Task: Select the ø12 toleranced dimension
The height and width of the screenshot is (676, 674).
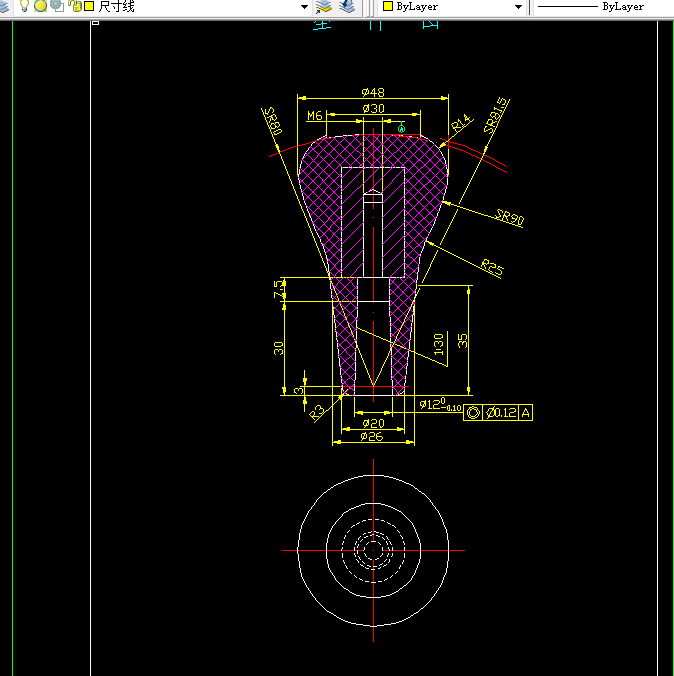Action: click(x=440, y=405)
